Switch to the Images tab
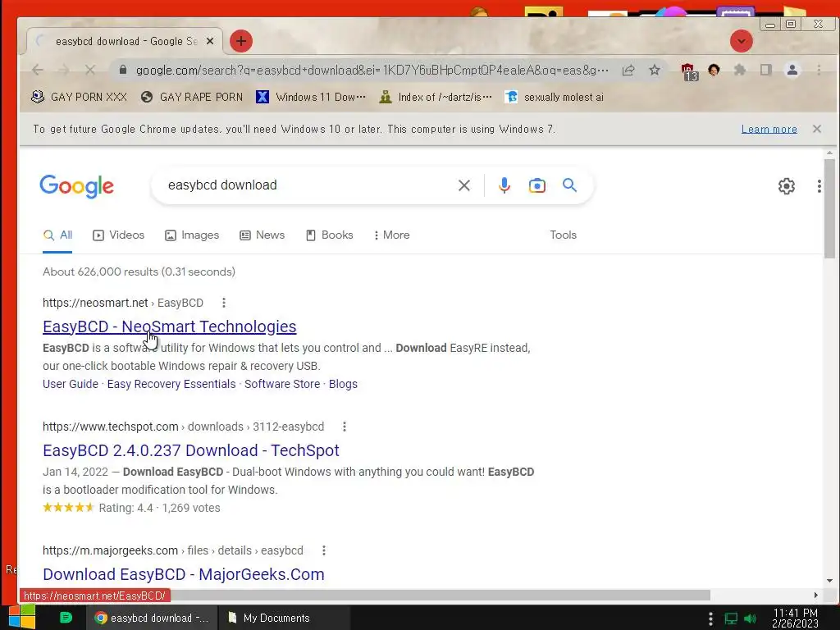The width and height of the screenshot is (840, 630). [x=192, y=235]
